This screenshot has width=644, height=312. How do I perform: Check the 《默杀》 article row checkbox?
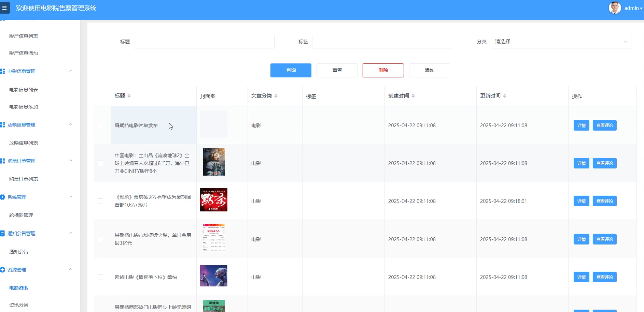pos(100,201)
